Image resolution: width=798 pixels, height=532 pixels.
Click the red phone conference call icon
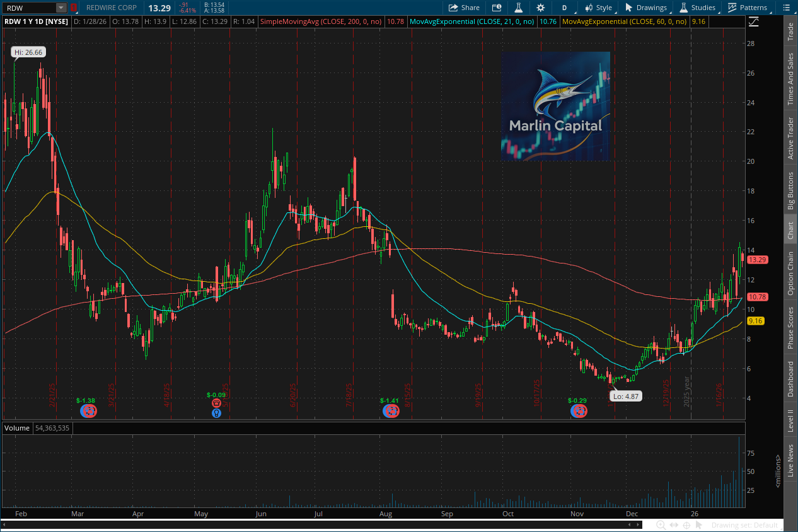(216, 403)
